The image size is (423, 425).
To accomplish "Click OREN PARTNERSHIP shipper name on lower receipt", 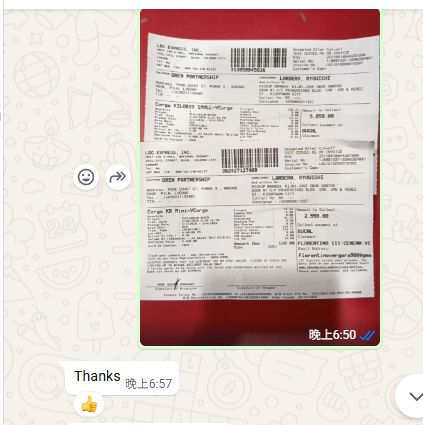I will (x=186, y=180).
